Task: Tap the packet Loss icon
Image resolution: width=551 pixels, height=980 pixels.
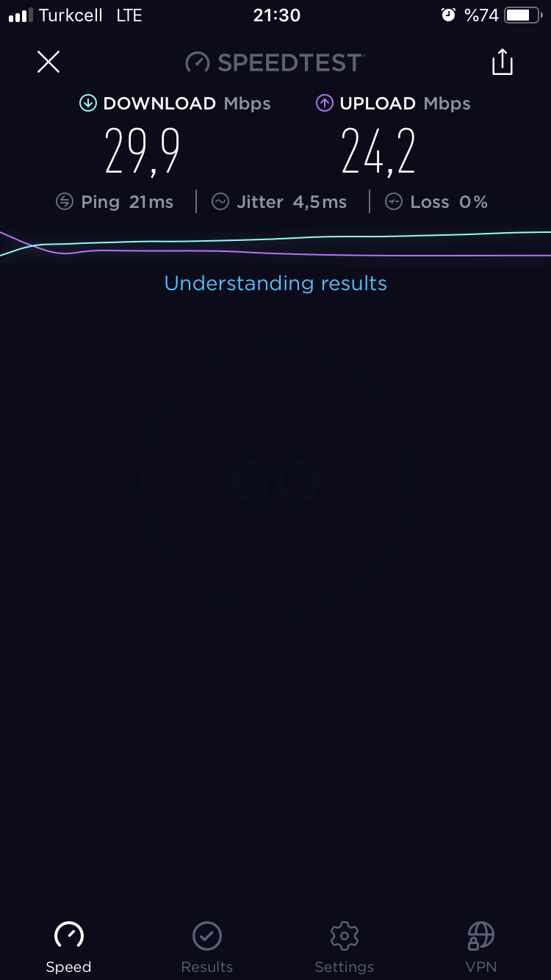Action: coord(394,202)
